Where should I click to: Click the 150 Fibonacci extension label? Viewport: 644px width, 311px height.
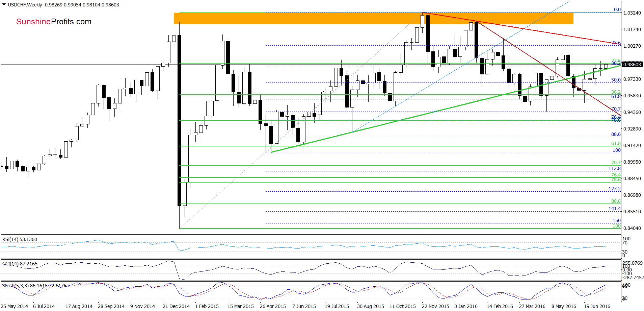617,220
